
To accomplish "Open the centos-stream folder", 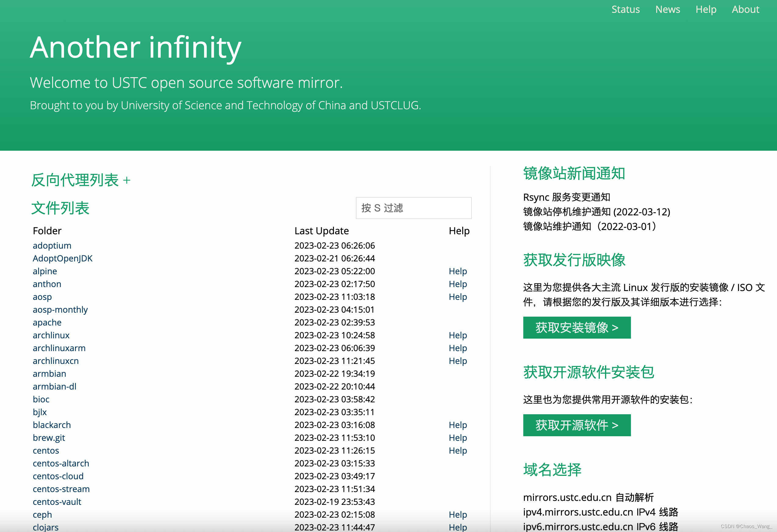I will [61, 489].
